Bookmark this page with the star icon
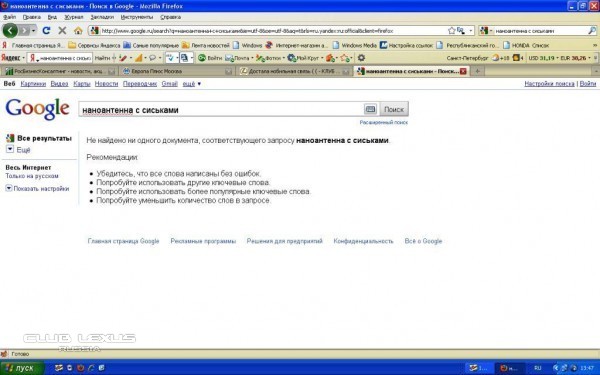This screenshot has height=375, width=600. [x=452, y=31]
